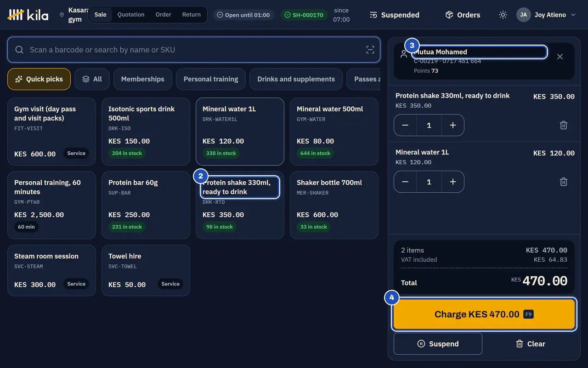588x368 pixels.
Task: Toggle the light/dark theme sun icon
Action: coord(503,15)
